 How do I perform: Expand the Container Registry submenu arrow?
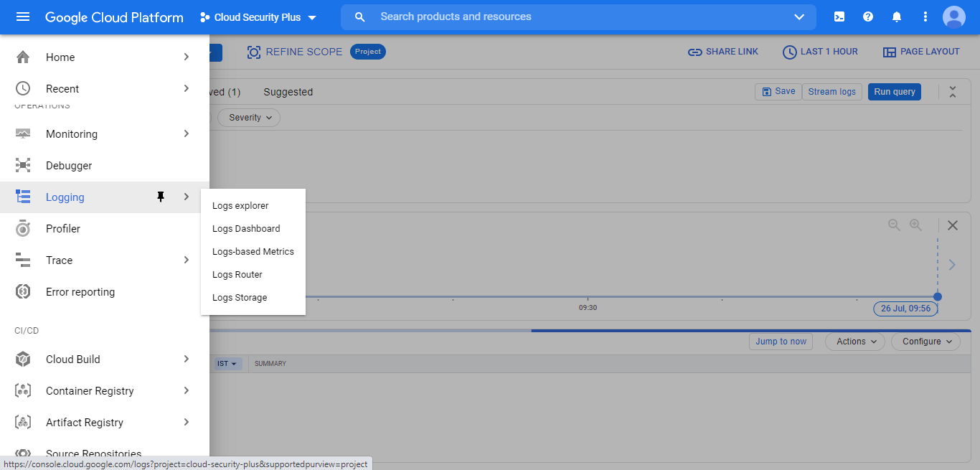coord(187,390)
